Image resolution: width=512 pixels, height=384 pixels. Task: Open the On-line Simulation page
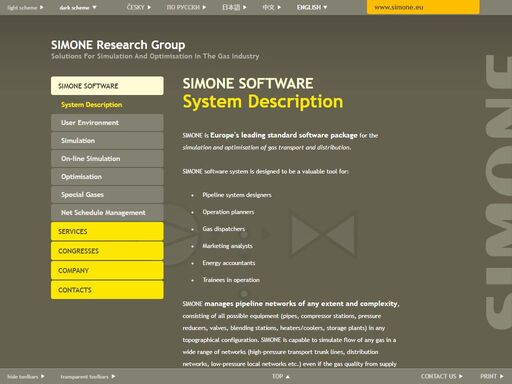click(x=107, y=159)
